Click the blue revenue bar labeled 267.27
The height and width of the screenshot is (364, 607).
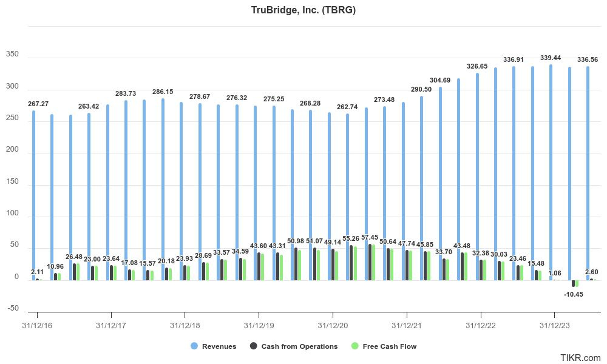tap(33, 195)
